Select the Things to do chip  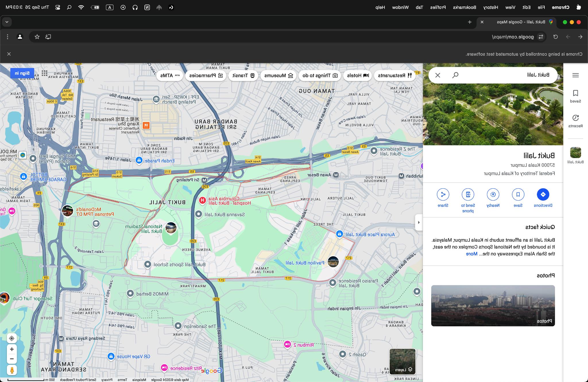coord(320,75)
